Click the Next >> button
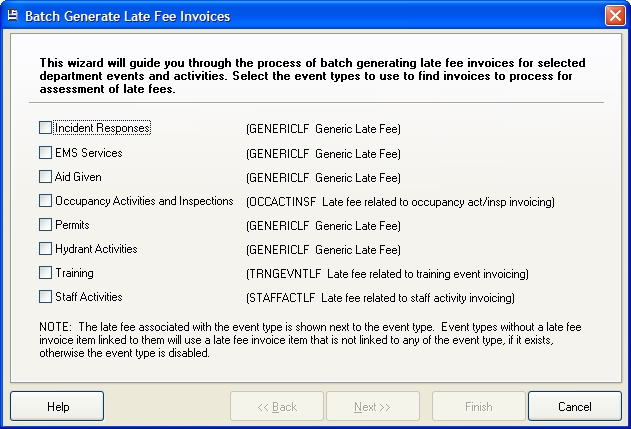This screenshot has height=429, width=631. click(x=373, y=406)
